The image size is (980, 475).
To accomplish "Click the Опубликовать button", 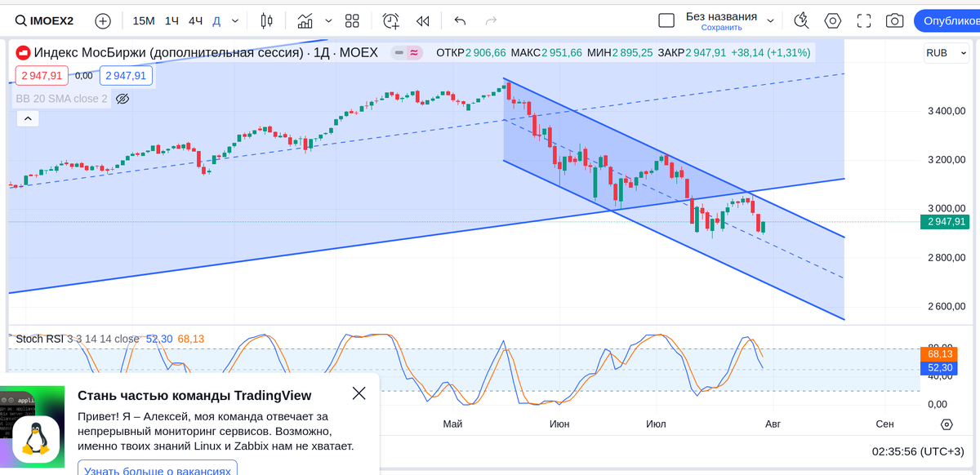I will coord(947,21).
